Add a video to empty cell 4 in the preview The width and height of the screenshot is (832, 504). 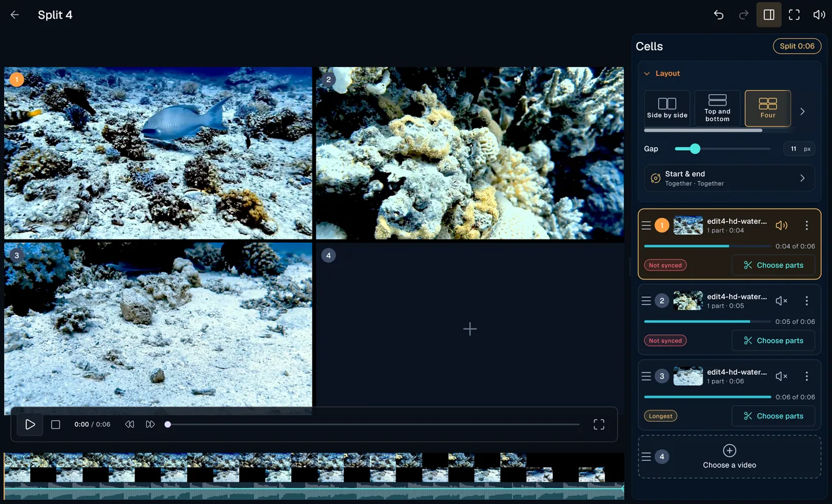pyautogui.click(x=470, y=329)
